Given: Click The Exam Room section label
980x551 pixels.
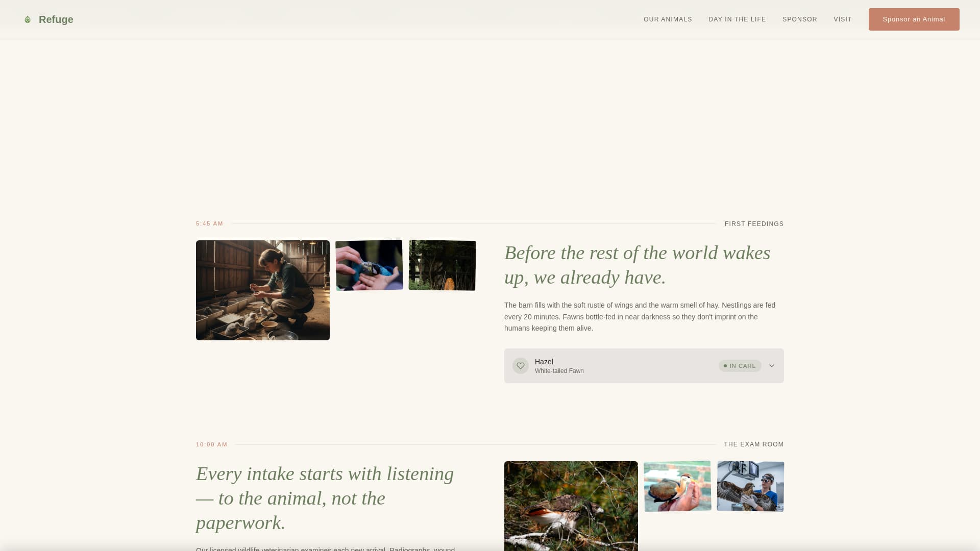Looking at the screenshot, I should point(754,444).
